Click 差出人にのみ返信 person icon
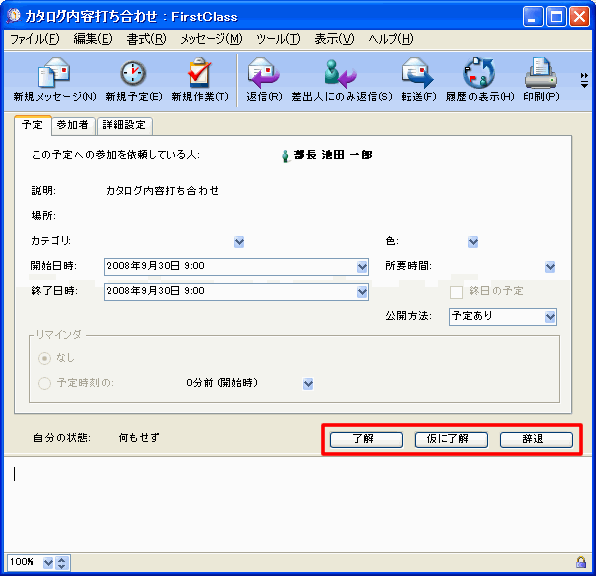This screenshot has width=596, height=576. tap(341, 73)
